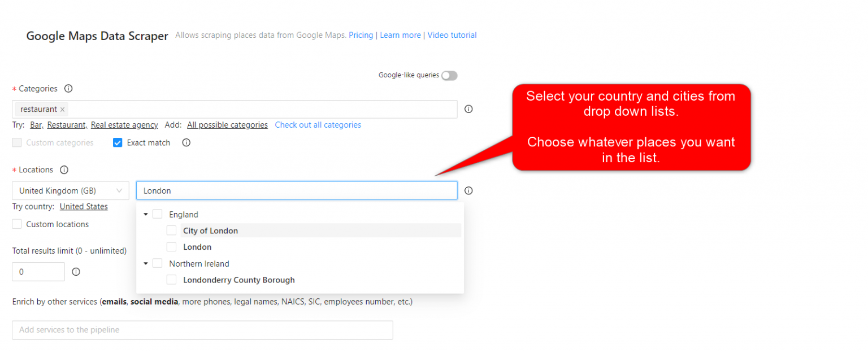Click the info icon beside Locations
The image size is (868, 352).
64,170
